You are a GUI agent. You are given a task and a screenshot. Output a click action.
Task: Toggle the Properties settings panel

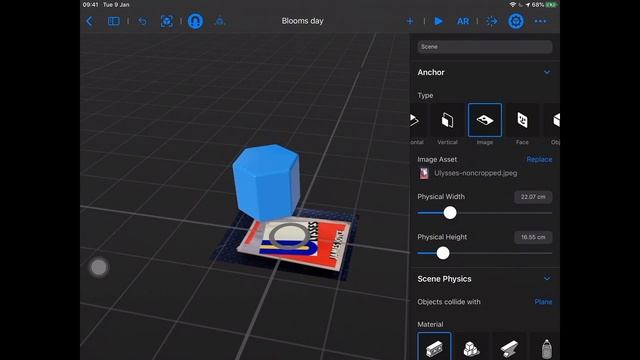pyautogui.click(x=516, y=21)
